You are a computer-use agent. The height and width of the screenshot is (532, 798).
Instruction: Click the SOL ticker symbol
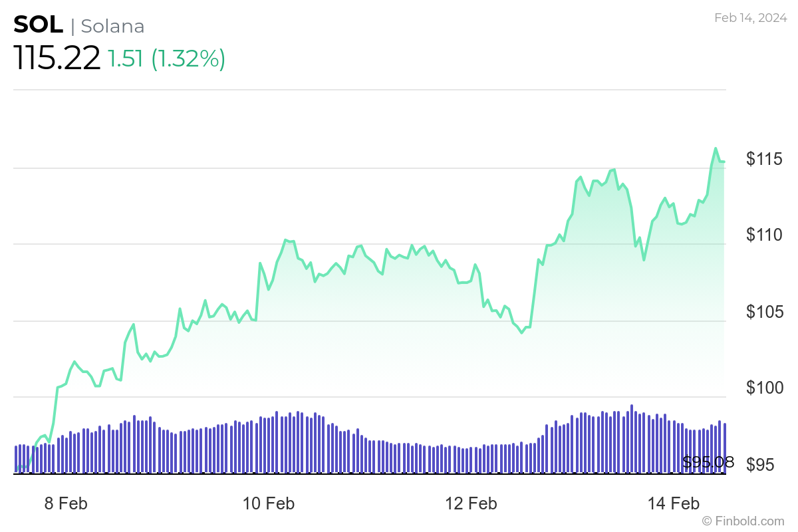pos(39,25)
